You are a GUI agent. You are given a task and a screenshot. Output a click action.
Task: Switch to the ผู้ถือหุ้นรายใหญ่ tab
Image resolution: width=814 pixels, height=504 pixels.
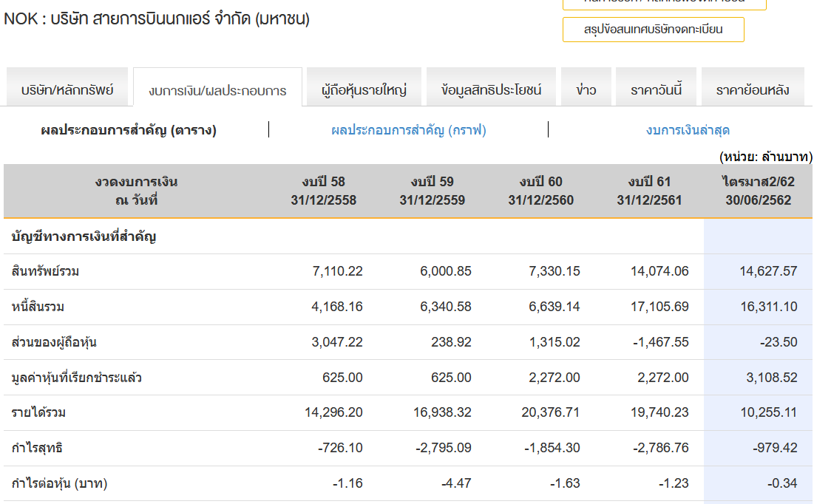coord(364,87)
